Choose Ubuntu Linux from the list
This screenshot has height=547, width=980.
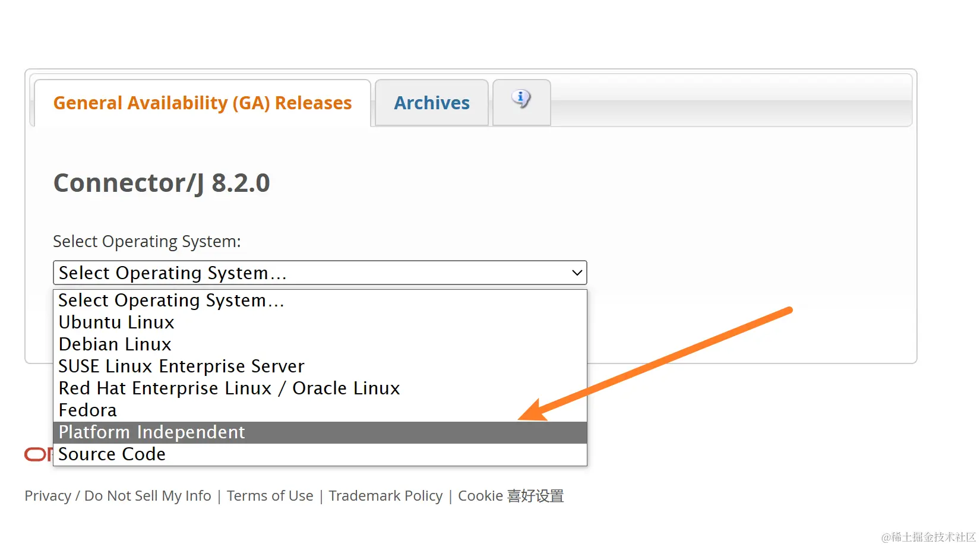point(320,322)
